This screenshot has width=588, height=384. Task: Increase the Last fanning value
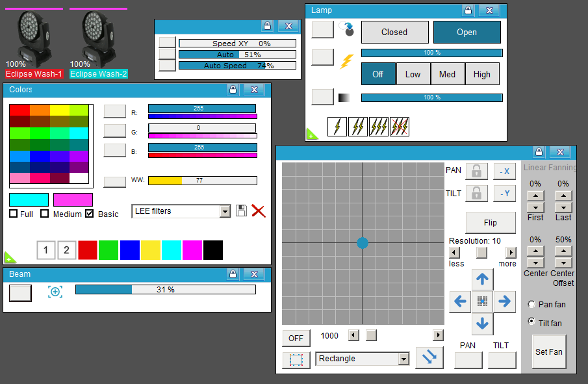563,196
